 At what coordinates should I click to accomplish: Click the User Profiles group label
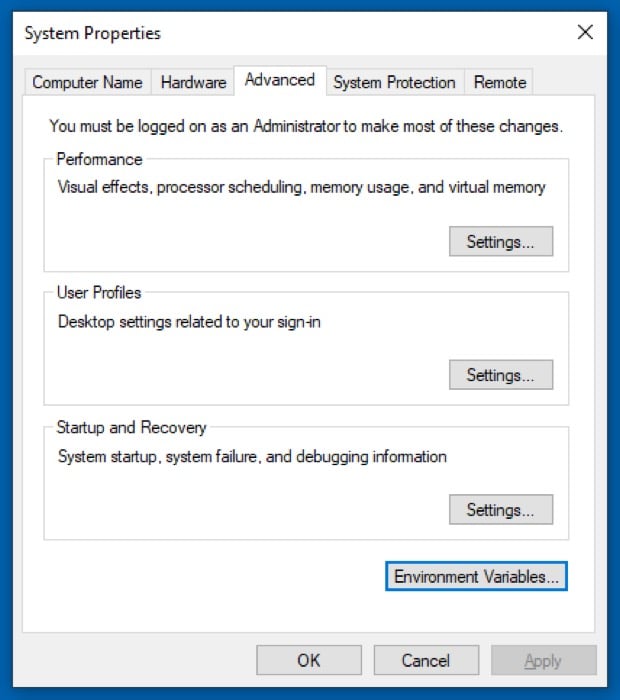(x=99, y=293)
